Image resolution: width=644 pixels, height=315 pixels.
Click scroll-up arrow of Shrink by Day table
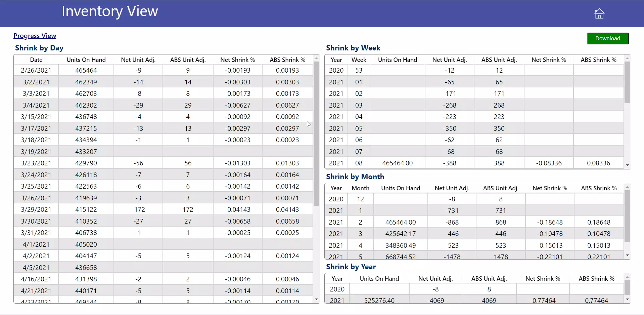316,58
